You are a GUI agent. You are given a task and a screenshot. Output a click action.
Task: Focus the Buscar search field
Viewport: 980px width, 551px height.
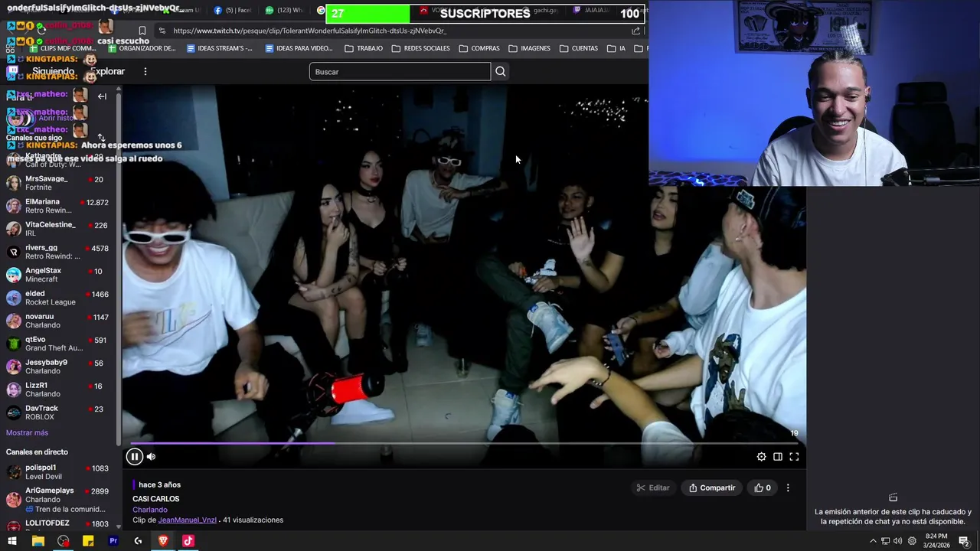[x=400, y=71]
